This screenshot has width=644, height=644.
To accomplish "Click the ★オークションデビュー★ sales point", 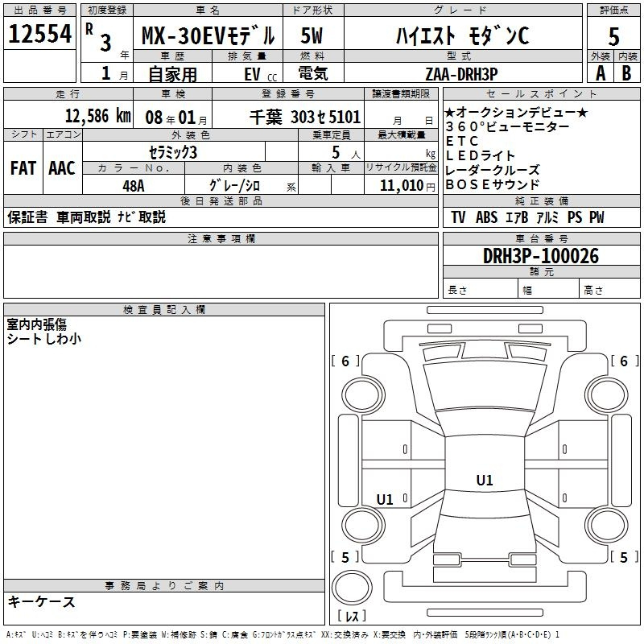I will click(x=516, y=112).
